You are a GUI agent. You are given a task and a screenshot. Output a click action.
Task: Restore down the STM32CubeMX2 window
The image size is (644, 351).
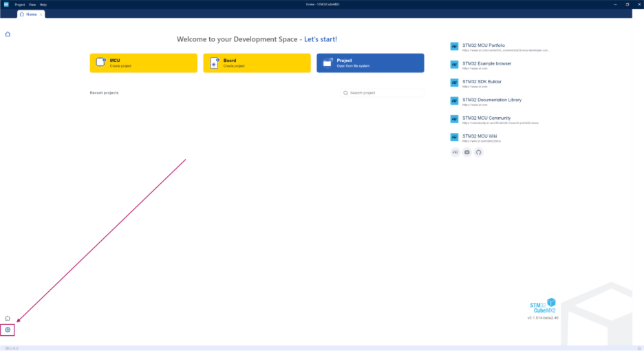pyautogui.click(x=627, y=5)
